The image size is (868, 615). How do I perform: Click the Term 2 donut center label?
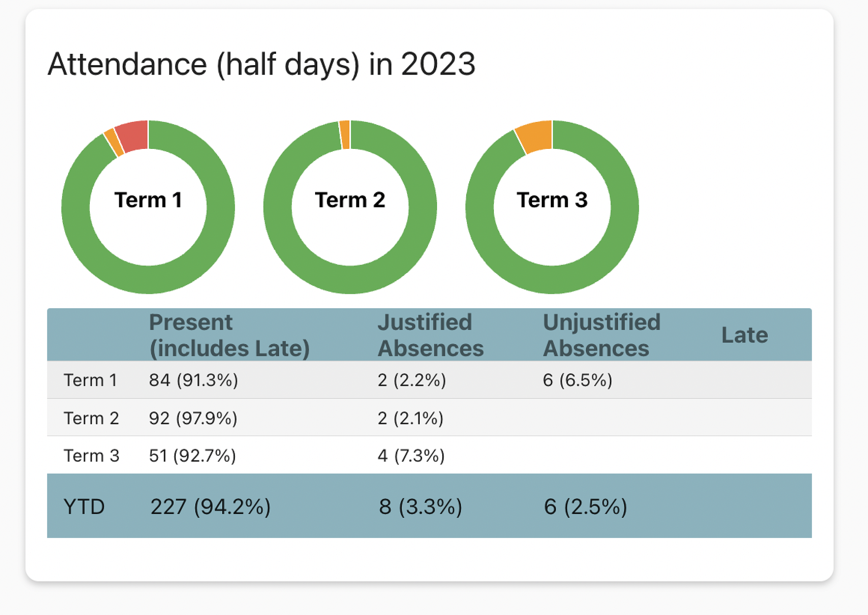tap(350, 200)
